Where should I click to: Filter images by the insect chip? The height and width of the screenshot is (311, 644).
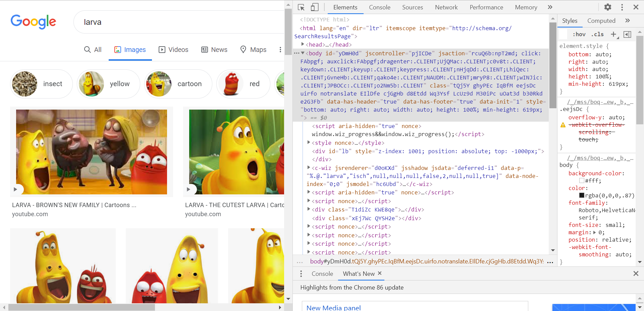coord(42,84)
